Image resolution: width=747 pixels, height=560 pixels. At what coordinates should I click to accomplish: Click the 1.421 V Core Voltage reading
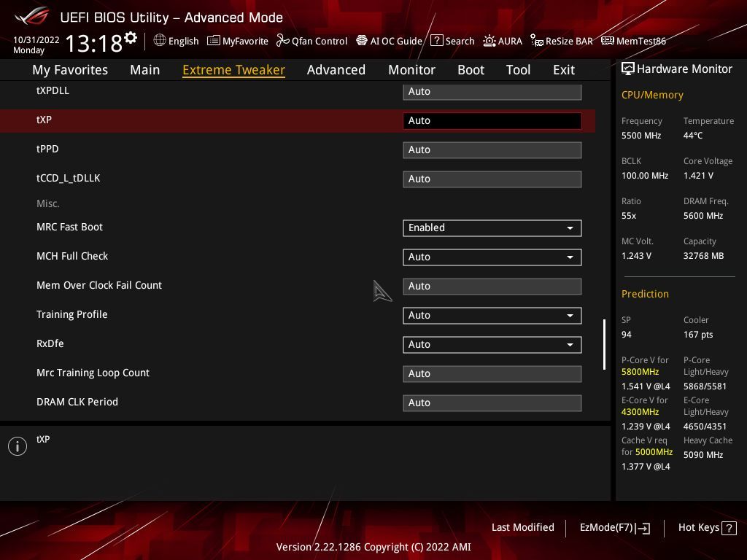[698, 176]
